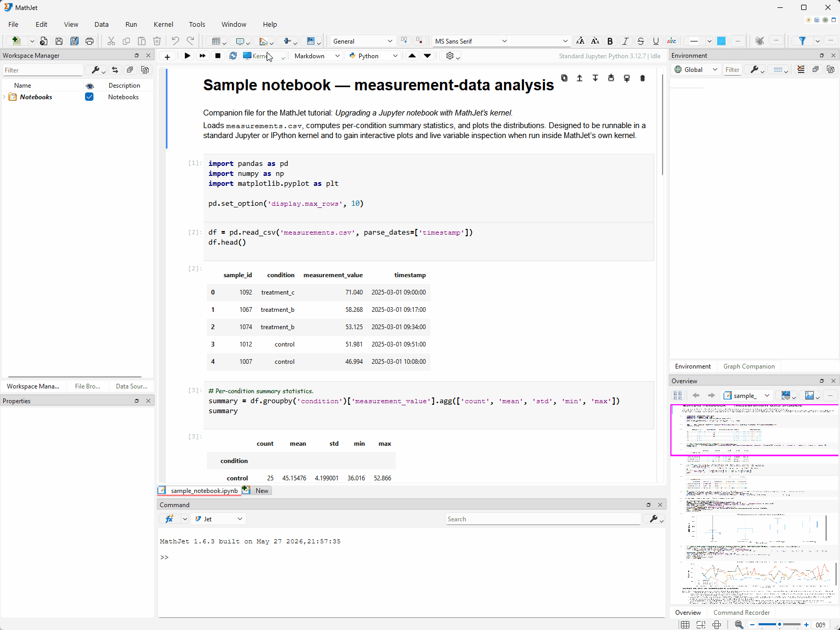Image resolution: width=840 pixels, height=630 pixels.
Task: Zoom out the overview with minus button
Action: tap(752, 625)
